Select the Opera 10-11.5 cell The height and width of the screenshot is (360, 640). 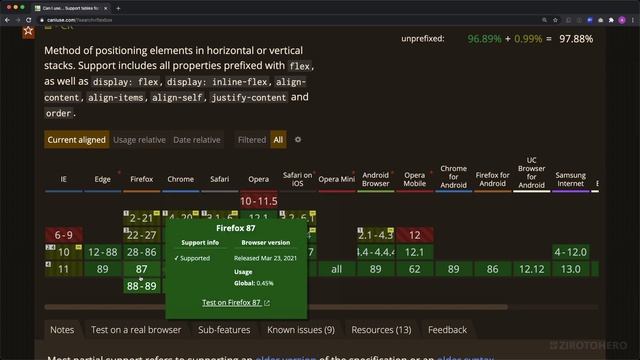coord(258,201)
